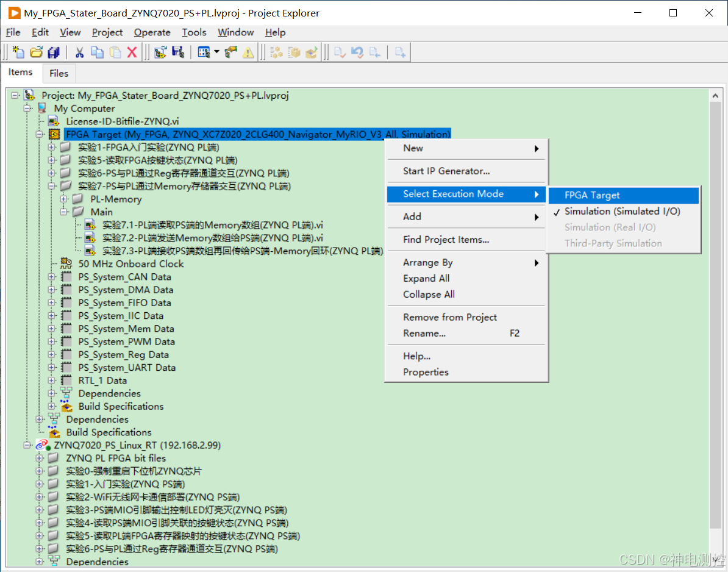Click the ZYNQ7020_PS_Linux_RT target icon
The image size is (728, 572).
tap(43, 445)
